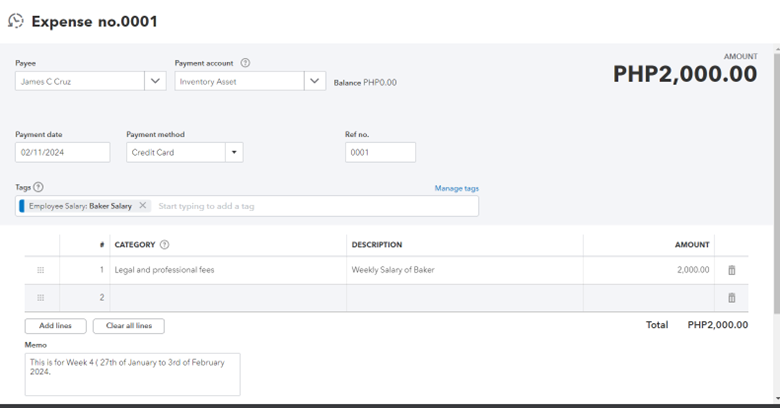The width and height of the screenshot is (780, 408).
Task: Click the Category column help icon
Action: (x=165, y=244)
